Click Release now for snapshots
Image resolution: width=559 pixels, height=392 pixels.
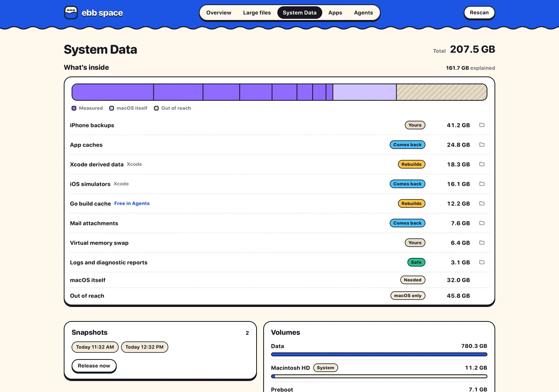click(94, 366)
